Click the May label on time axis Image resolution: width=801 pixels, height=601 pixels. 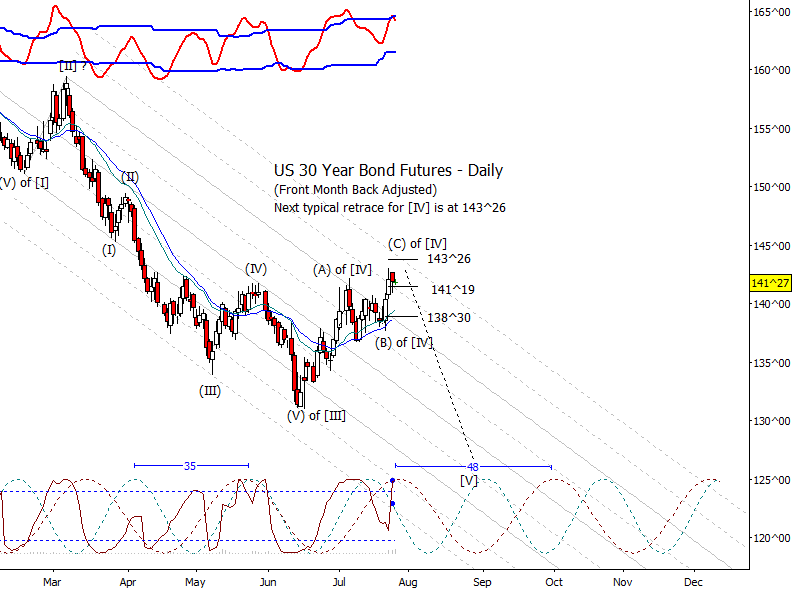tap(195, 582)
